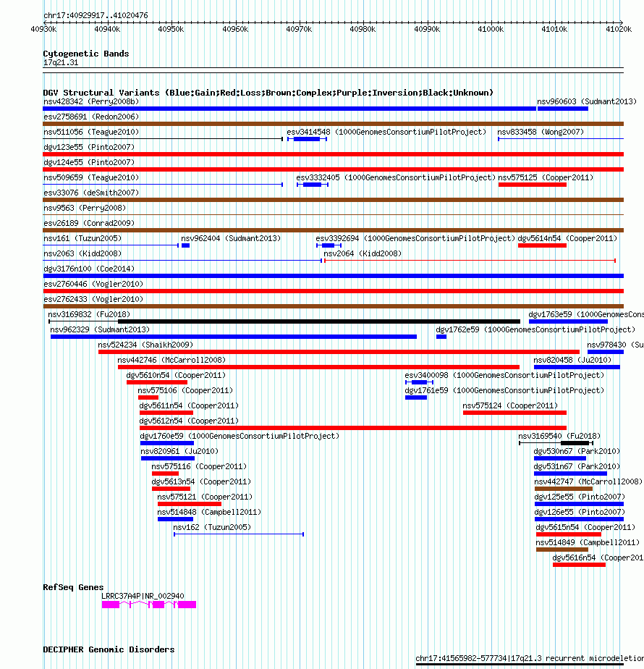Screen dimensions: 644x669
Task: Click dgv124e55 (Pinto2007) variant label
Action: (89, 163)
